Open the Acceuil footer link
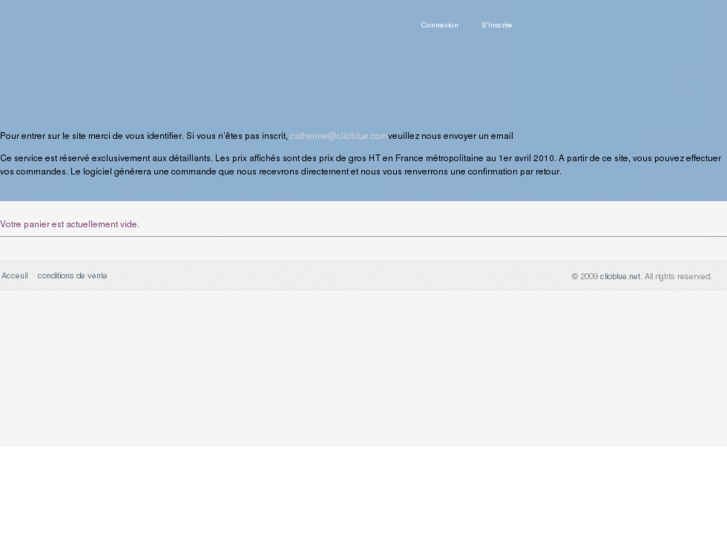Viewport: 727px width, 545px height. pos(15,276)
